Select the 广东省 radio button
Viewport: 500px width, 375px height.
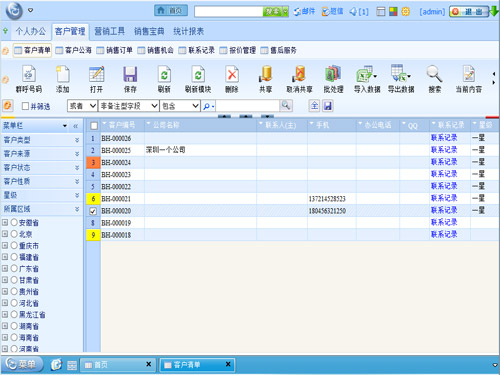pos(14,268)
